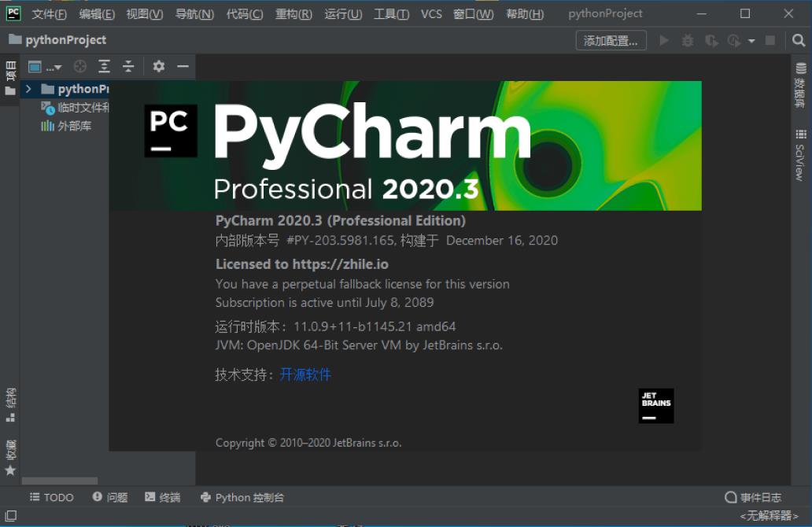Click the PyCharm app icon in title bar

point(13,13)
